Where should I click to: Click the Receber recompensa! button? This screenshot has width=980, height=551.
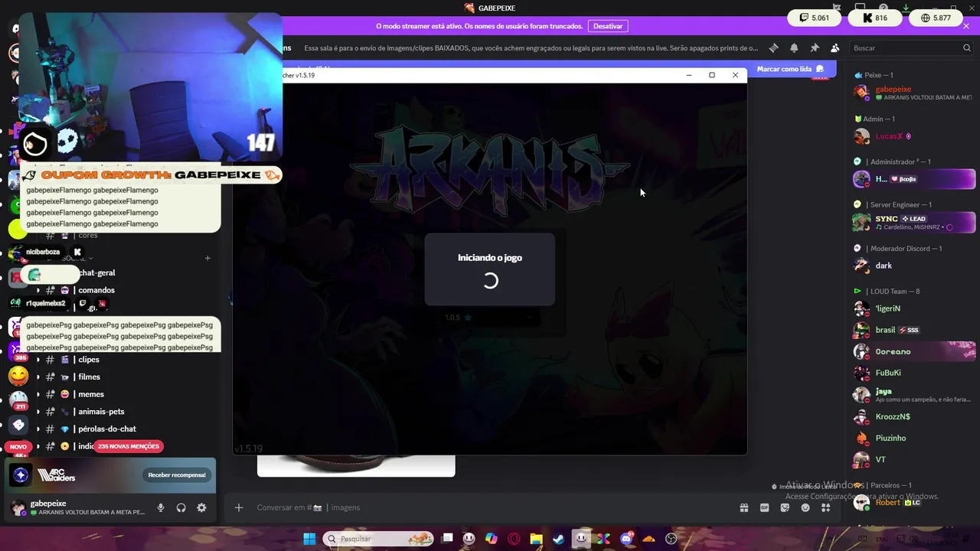pos(177,474)
